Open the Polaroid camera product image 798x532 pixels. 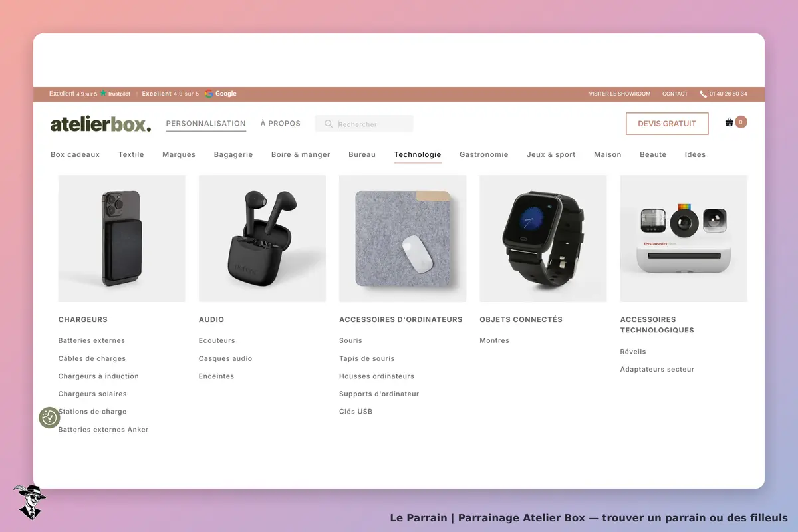coord(684,239)
